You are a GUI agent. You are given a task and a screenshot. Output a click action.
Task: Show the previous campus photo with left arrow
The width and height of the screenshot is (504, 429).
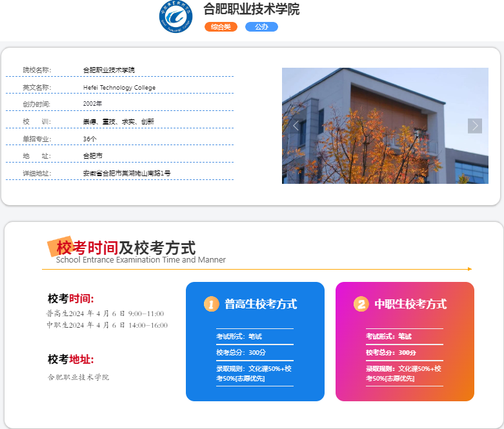point(296,126)
